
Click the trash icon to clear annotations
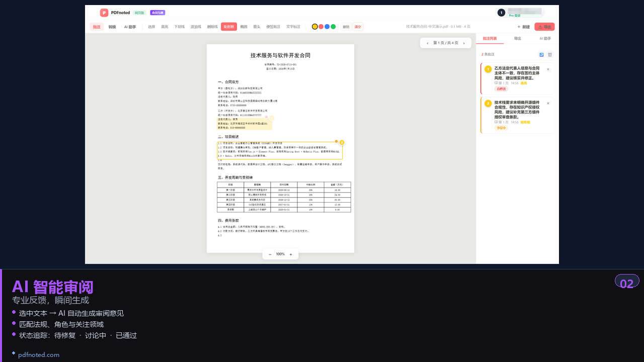[550, 54]
